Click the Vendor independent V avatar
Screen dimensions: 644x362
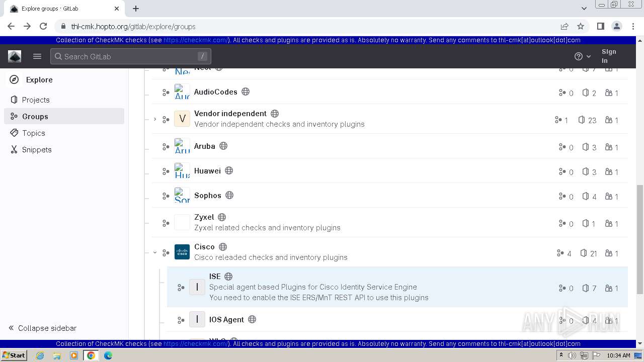pyautogui.click(x=182, y=119)
